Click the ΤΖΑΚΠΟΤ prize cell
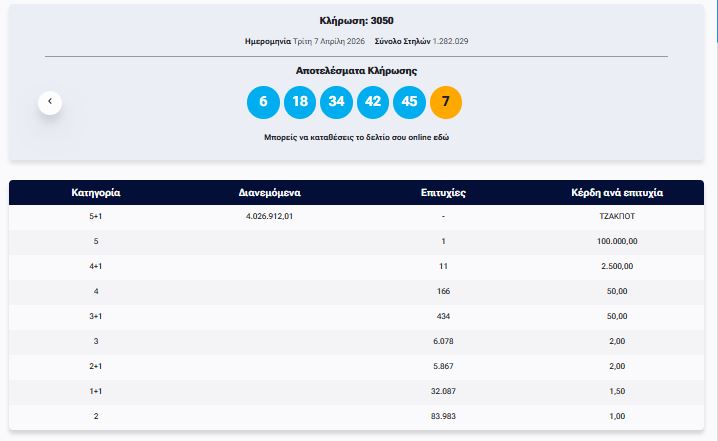This screenshot has width=718, height=441. coord(618,216)
